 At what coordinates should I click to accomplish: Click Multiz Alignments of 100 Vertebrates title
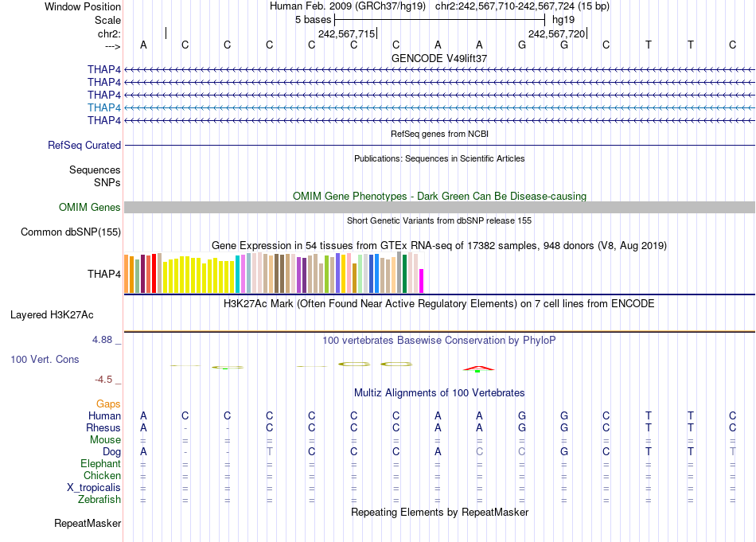[439, 393]
